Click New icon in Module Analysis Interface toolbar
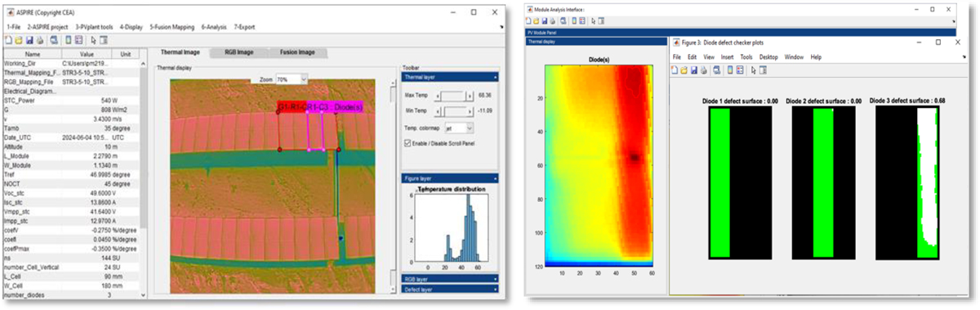 pyautogui.click(x=528, y=21)
